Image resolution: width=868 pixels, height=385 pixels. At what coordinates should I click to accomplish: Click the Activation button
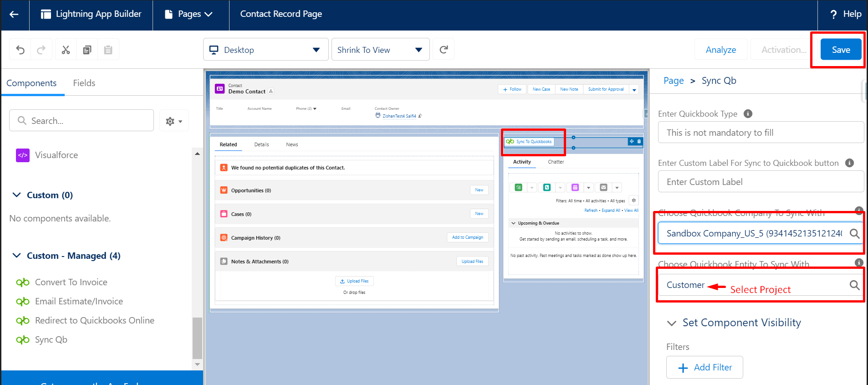click(x=784, y=50)
